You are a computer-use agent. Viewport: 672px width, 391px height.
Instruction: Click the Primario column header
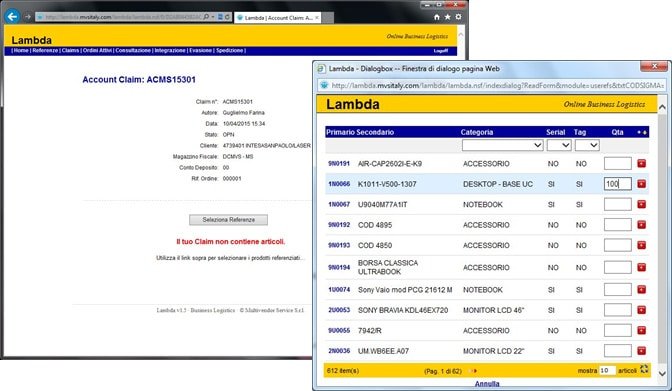click(x=340, y=132)
